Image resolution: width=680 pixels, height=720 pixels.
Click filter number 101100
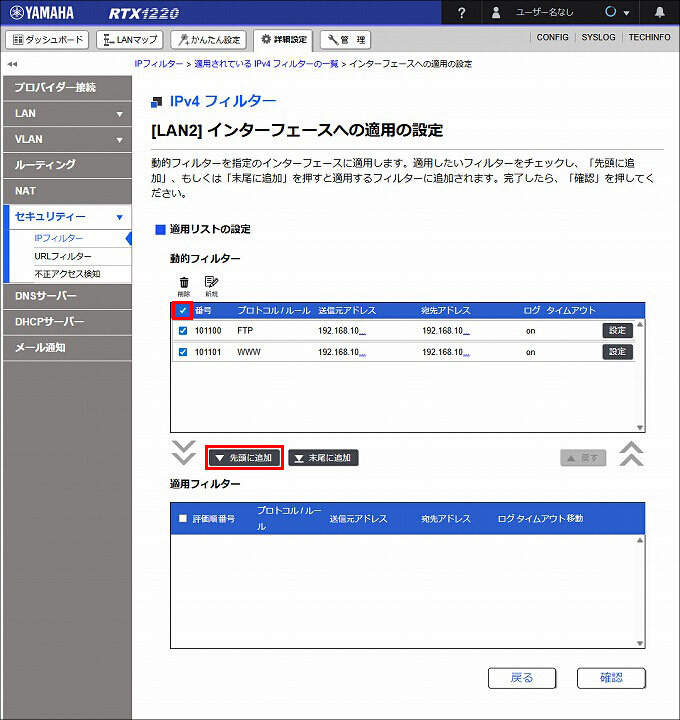coord(208,331)
